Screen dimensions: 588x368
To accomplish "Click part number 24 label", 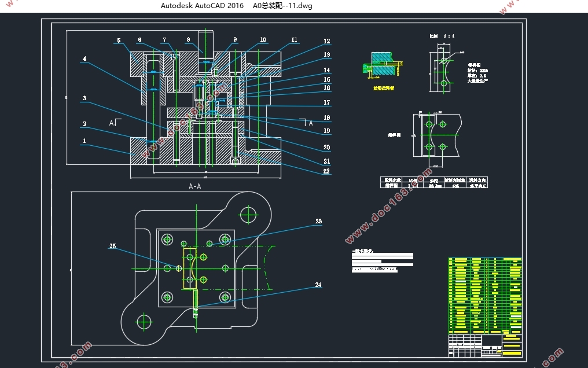I will pos(318,285).
